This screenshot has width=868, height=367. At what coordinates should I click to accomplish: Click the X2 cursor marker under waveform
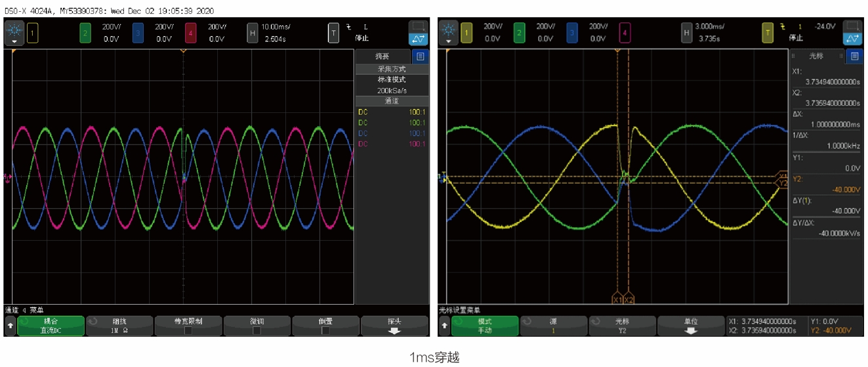629,299
